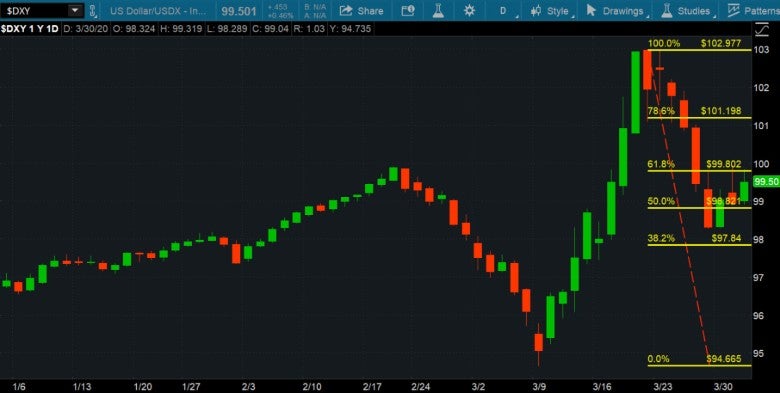The image size is (780, 393).
Task: Open chart settings gear icon
Action: click(469, 10)
